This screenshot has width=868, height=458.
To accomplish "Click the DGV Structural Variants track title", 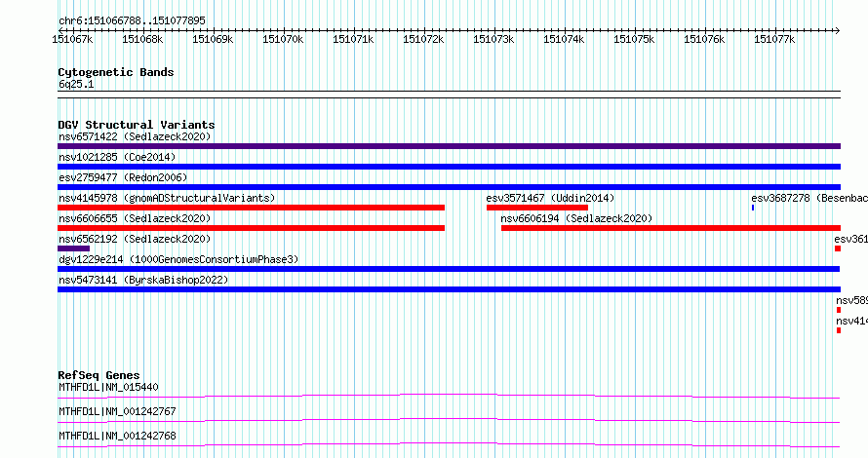I will click(137, 125).
